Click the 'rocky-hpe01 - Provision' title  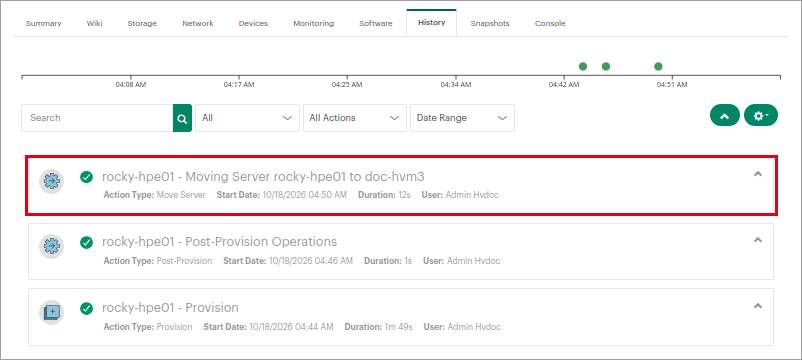170,308
